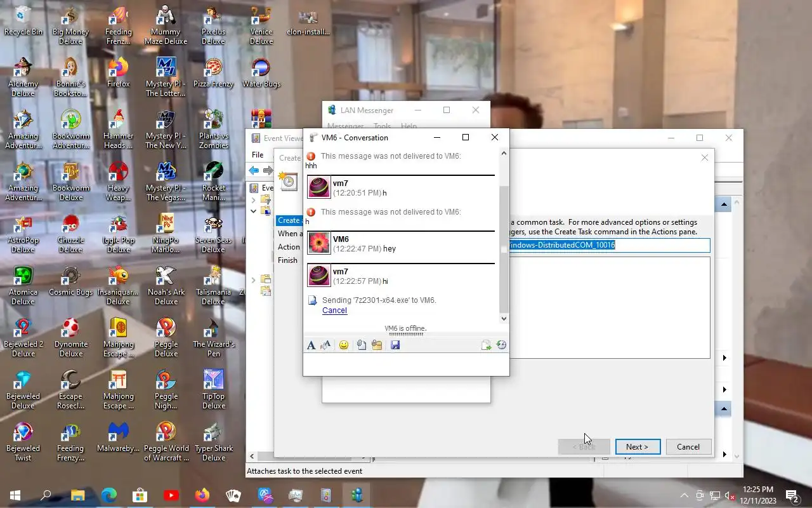Viewport: 812px width, 508px height.
Task: Open the Windows Start menu
Action: click(x=15, y=495)
